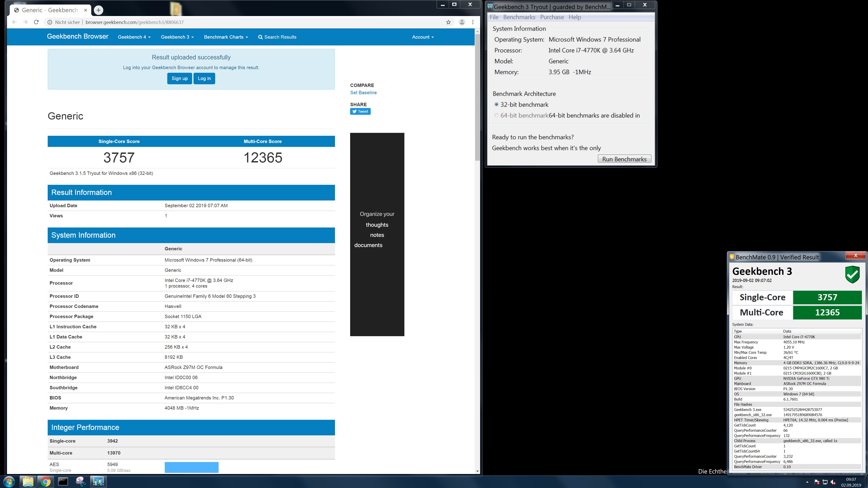Click scroll up arrow of page scrollbar
This screenshot has height=488, width=868.
coord(477,31)
